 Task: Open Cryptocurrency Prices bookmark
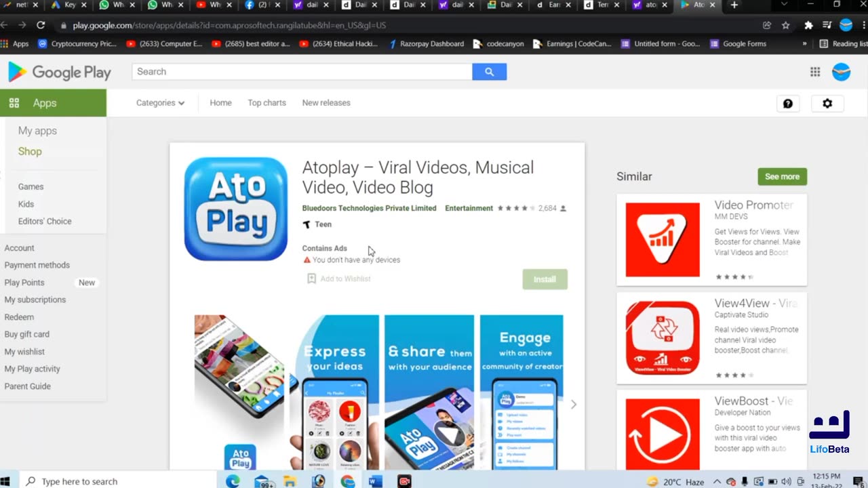click(x=77, y=44)
